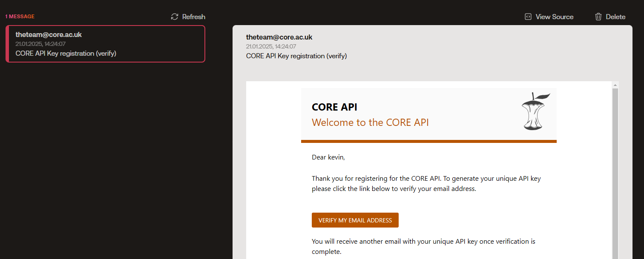Click the Dear kevin greeting text

[328, 157]
